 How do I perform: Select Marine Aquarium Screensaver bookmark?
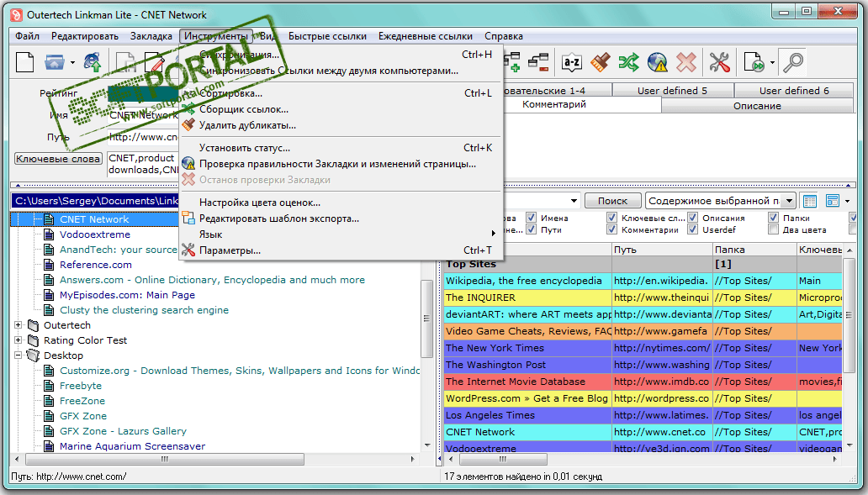132,446
